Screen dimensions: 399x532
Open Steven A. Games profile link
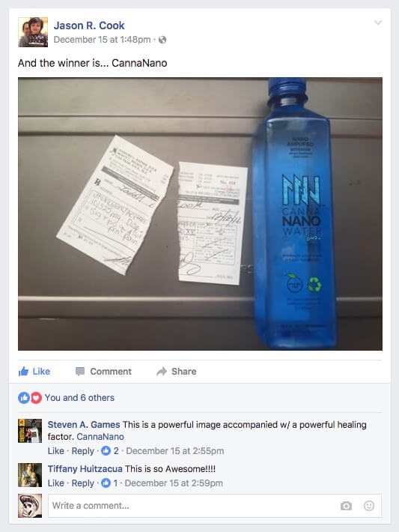tap(84, 424)
